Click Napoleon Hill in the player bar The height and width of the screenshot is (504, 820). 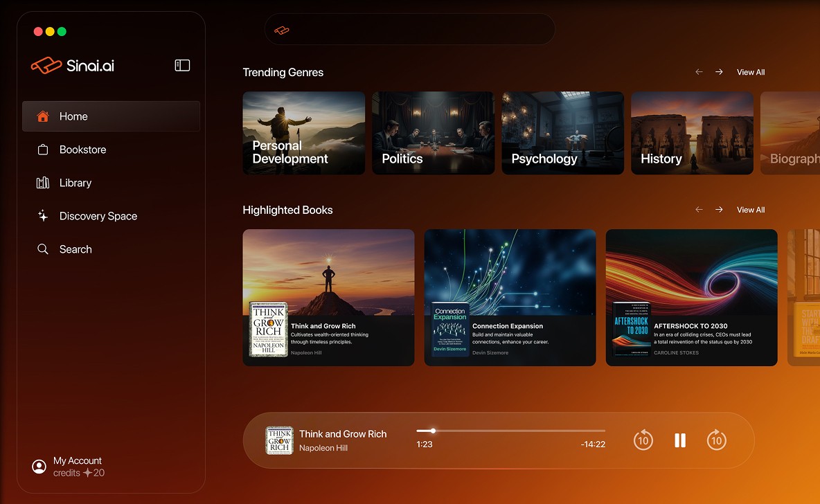pos(323,448)
